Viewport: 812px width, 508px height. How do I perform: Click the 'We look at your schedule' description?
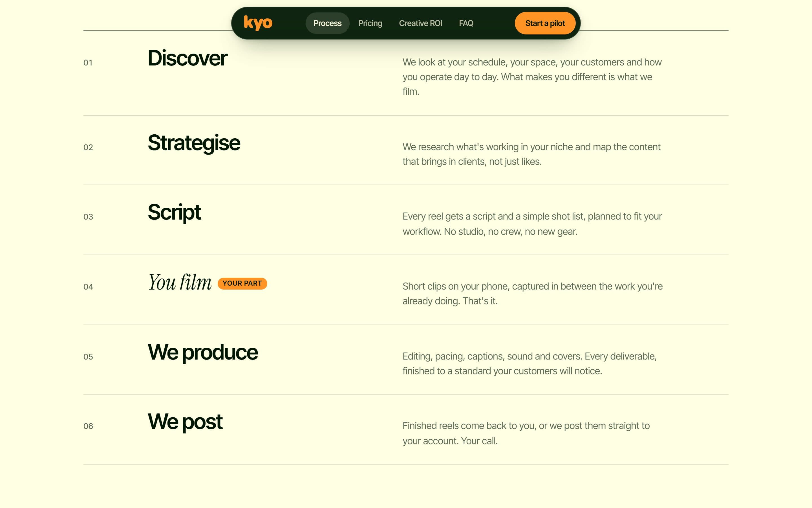pyautogui.click(x=532, y=77)
